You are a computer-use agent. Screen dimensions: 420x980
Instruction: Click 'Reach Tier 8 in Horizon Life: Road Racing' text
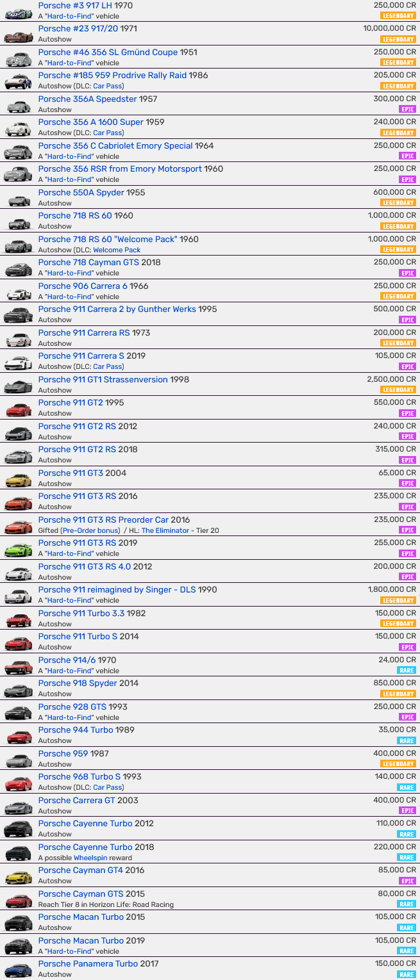pos(106,904)
